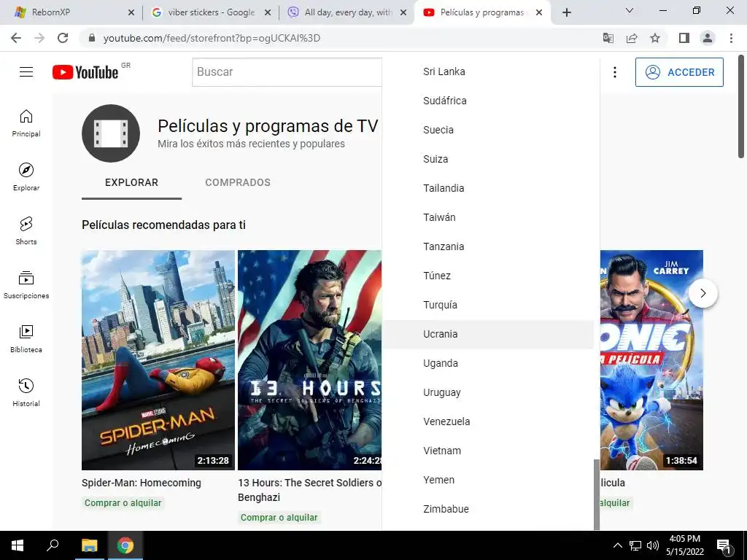The image size is (747, 560).
Task: Click the Google Translate icon in address bar
Action: coord(608,38)
